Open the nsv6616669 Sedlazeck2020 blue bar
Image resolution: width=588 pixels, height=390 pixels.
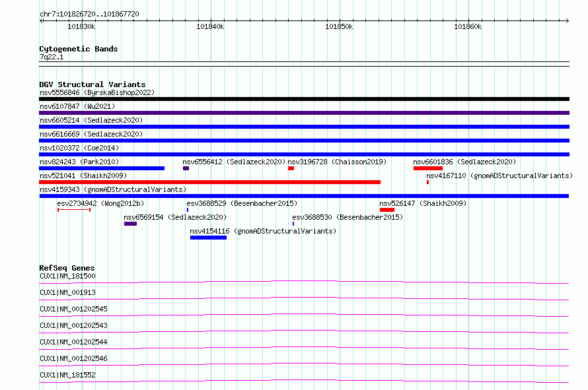click(304, 141)
